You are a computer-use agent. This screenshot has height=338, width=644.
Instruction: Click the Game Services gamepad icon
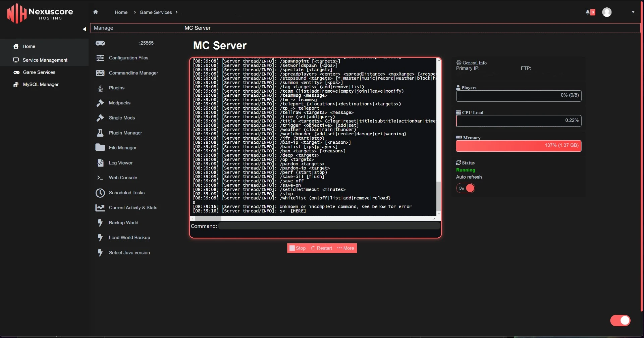coord(16,73)
